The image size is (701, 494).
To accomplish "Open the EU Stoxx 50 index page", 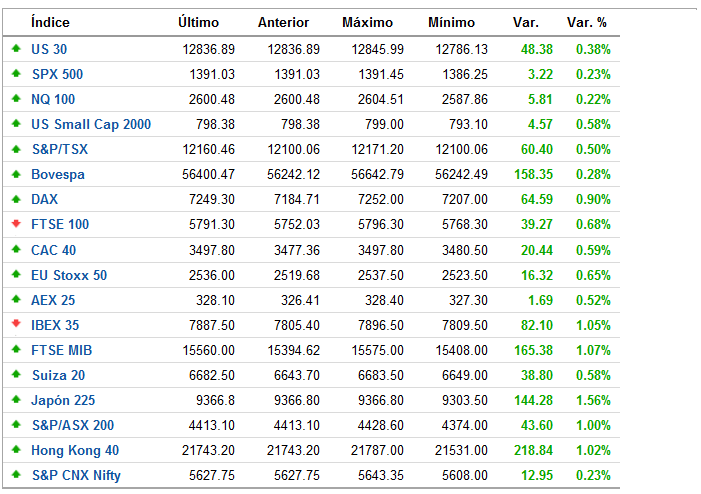I will [x=69, y=275].
